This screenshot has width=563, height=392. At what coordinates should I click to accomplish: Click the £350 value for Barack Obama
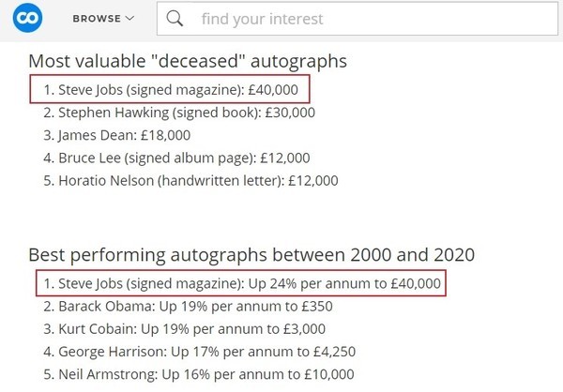tap(317, 307)
